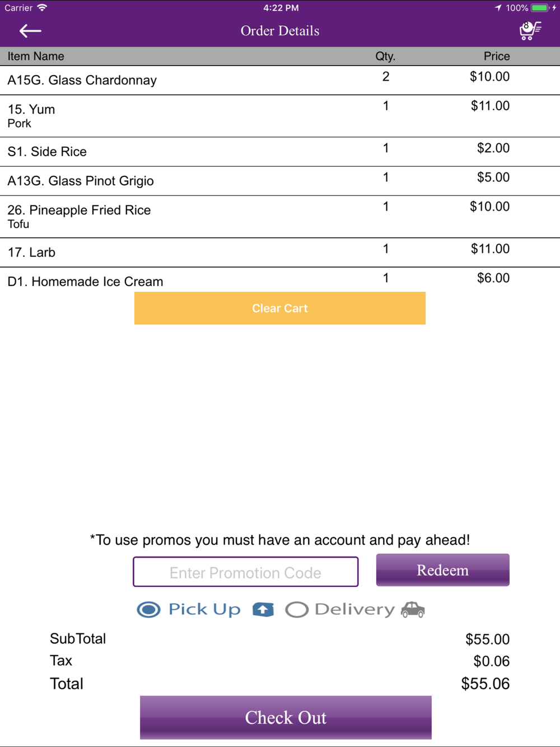Click the Clear Cart button
Image resolution: width=560 pixels, height=747 pixels.
[x=280, y=308]
